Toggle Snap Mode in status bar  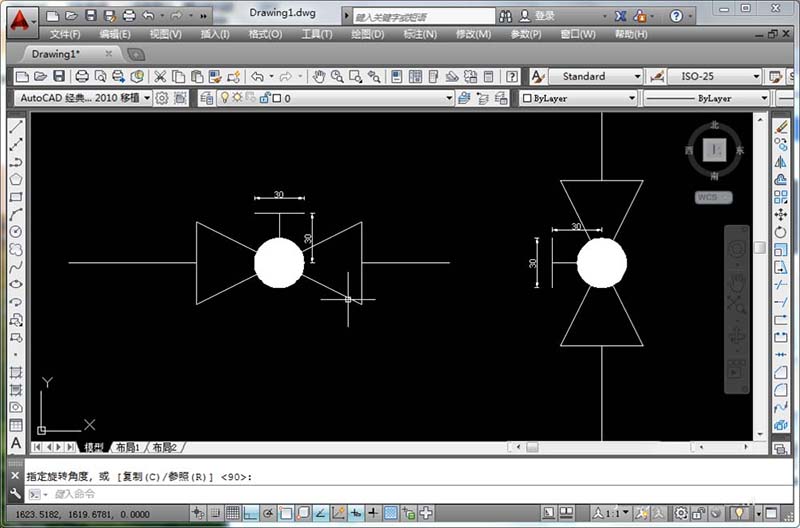[215, 513]
